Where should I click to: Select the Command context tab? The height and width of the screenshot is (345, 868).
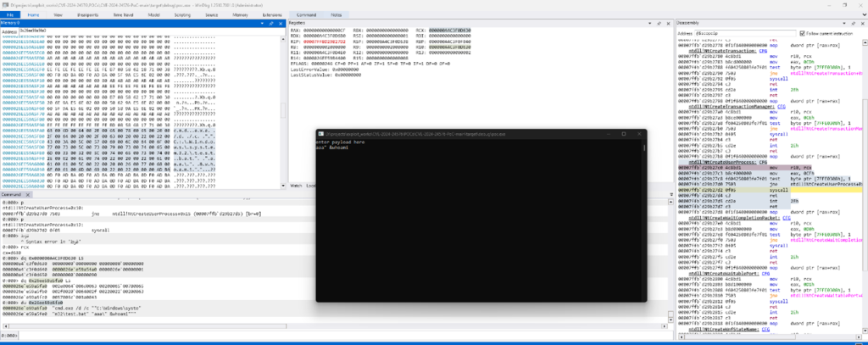pos(306,15)
